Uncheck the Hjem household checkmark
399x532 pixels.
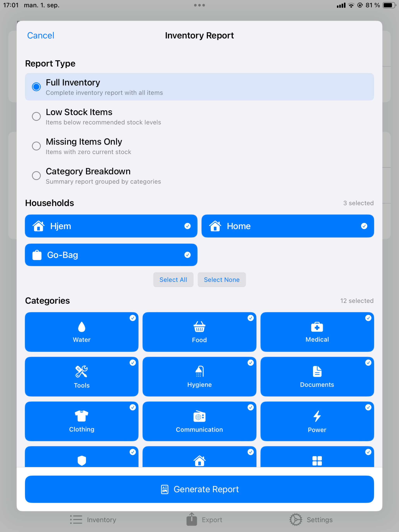point(187,226)
